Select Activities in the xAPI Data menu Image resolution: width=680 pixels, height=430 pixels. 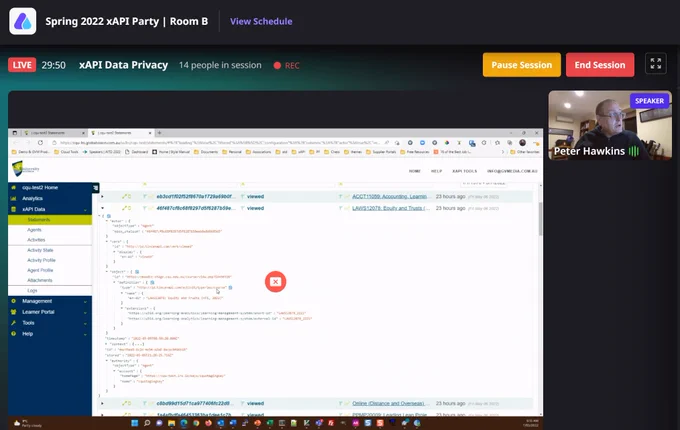click(x=36, y=240)
